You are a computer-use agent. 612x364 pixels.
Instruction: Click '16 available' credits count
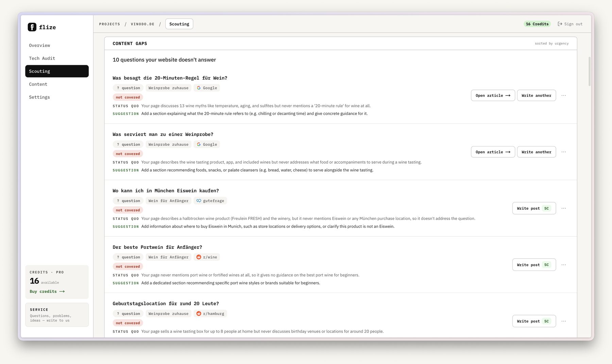[x=44, y=281]
